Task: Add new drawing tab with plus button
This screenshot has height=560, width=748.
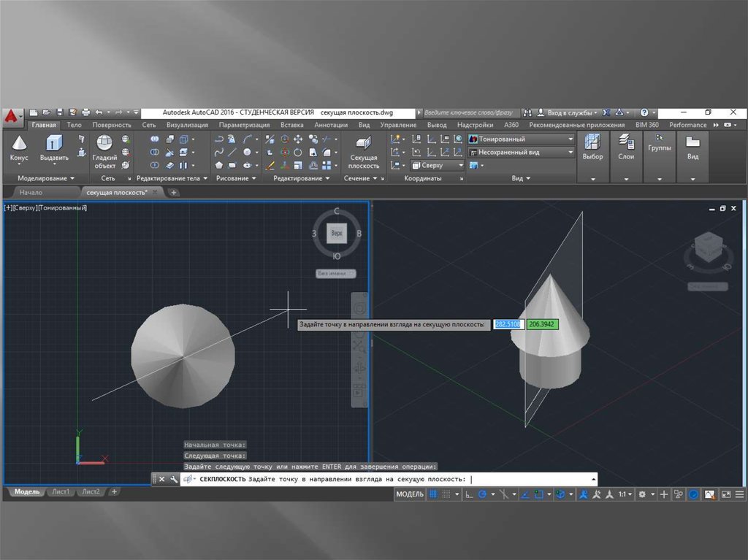Action: coord(173,192)
